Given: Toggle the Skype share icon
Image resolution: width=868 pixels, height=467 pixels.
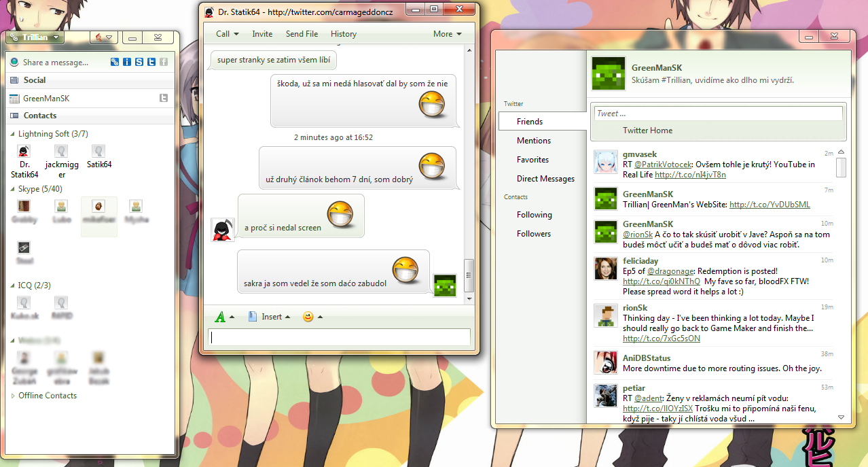Looking at the screenshot, I should 139,63.
